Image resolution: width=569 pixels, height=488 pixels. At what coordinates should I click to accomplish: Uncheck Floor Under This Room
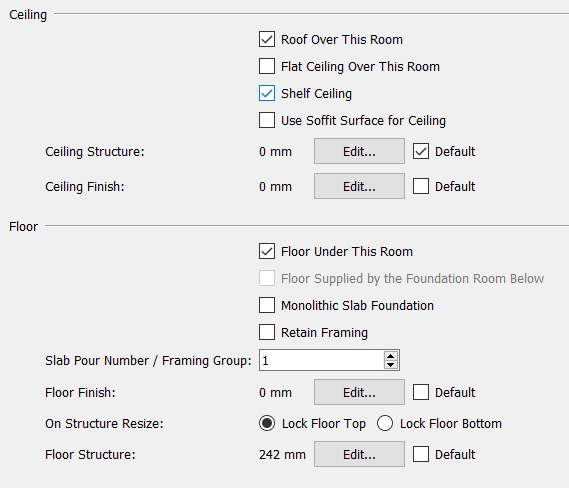267,251
